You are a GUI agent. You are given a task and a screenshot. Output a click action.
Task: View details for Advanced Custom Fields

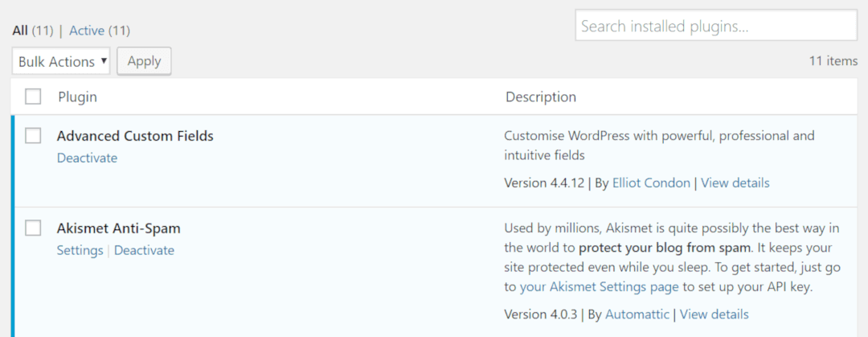click(735, 183)
